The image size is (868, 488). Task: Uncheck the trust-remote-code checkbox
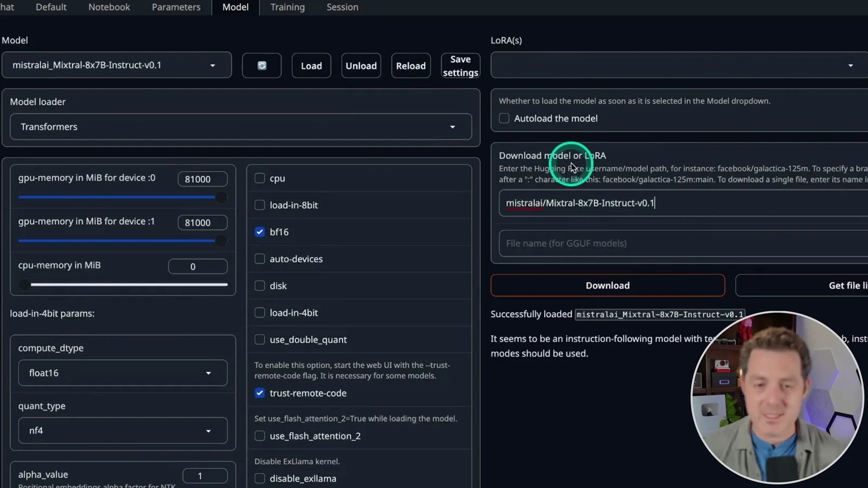tap(260, 393)
